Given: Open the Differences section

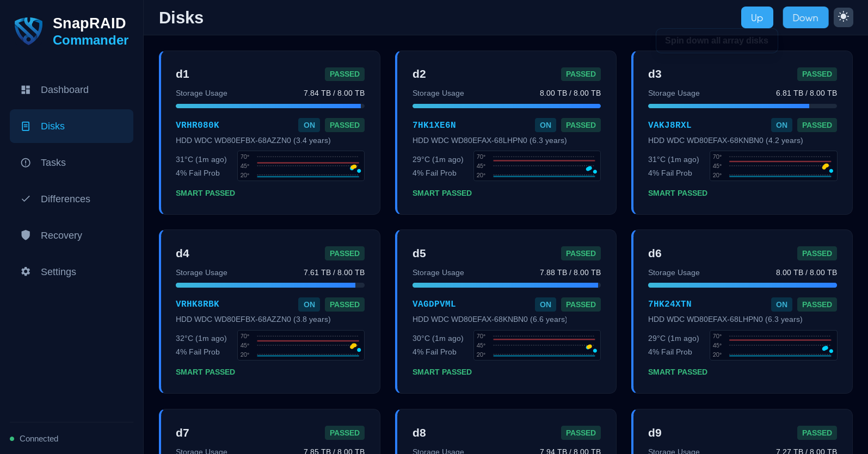Looking at the screenshot, I should pyautogui.click(x=71, y=199).
